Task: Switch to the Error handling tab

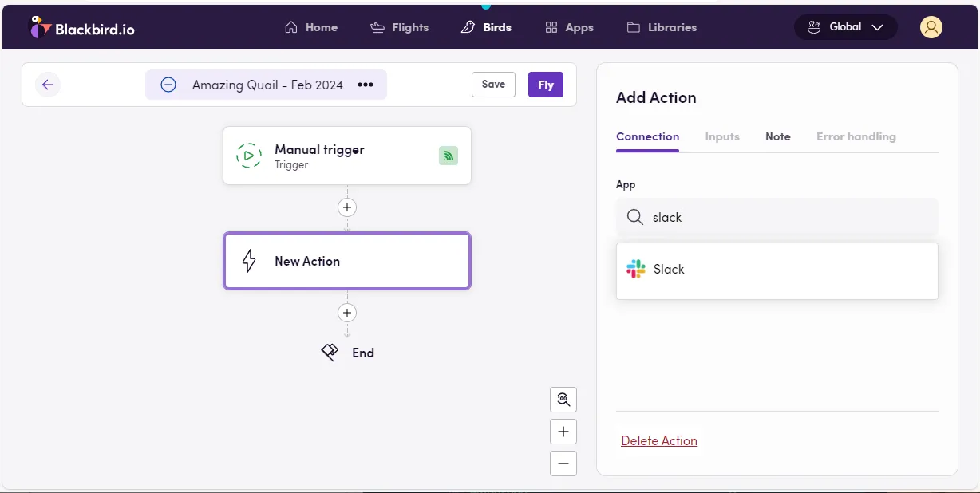Action: coord(856,136)
